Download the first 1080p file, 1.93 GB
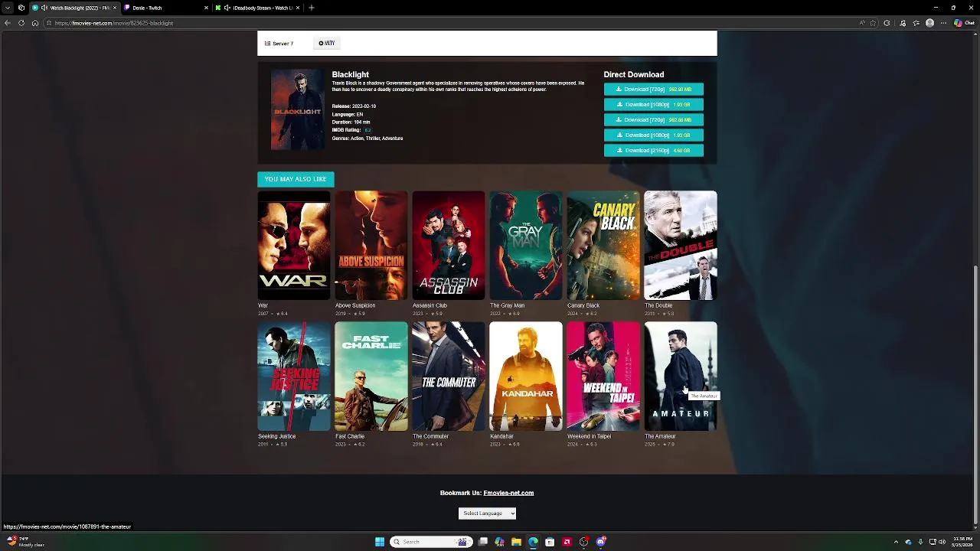The image size is (980, 551). 654,105
